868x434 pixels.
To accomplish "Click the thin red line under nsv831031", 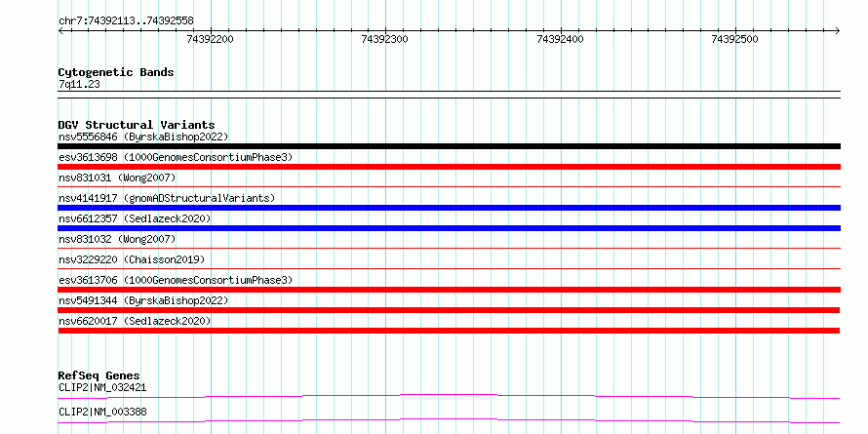I will 449,187.
